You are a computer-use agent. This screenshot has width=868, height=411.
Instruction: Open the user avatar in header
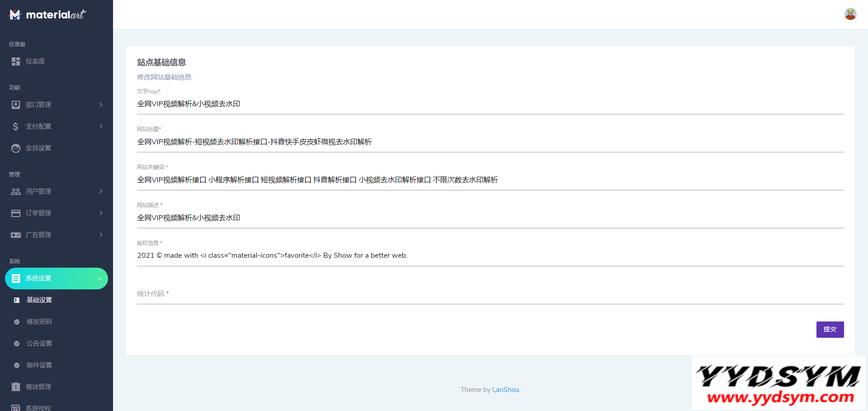850,14
